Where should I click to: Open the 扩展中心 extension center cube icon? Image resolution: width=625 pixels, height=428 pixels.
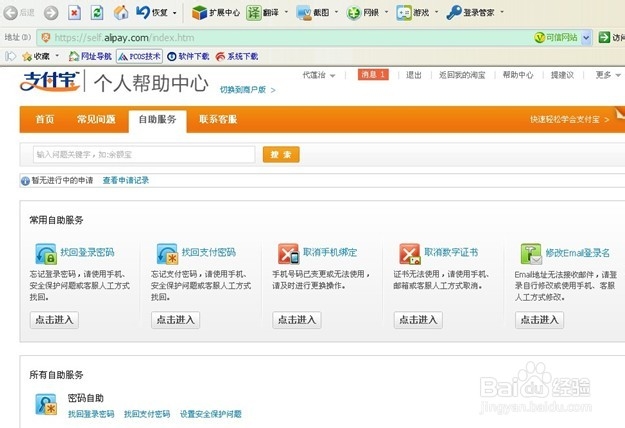(199, 13)
